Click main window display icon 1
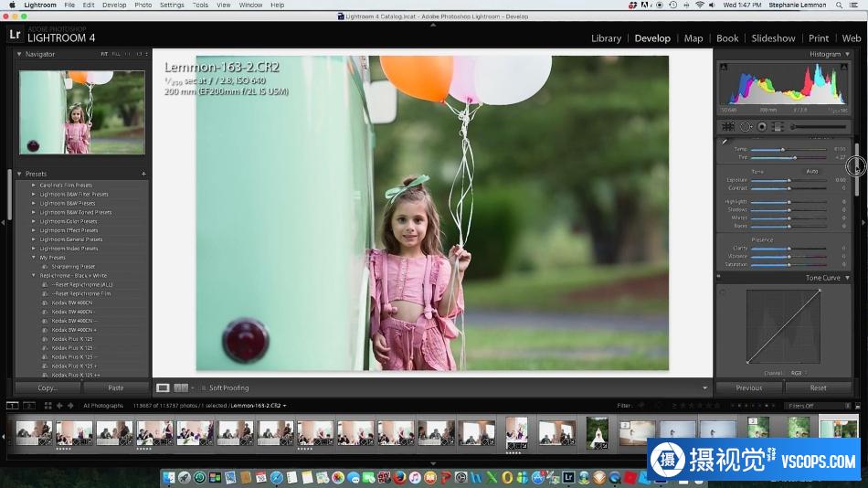This screenshot has height=488, width=868. coord(12,406)
